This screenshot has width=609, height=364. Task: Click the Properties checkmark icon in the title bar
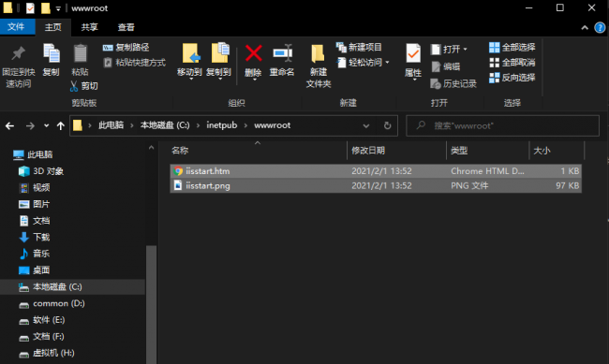(30, 7)
